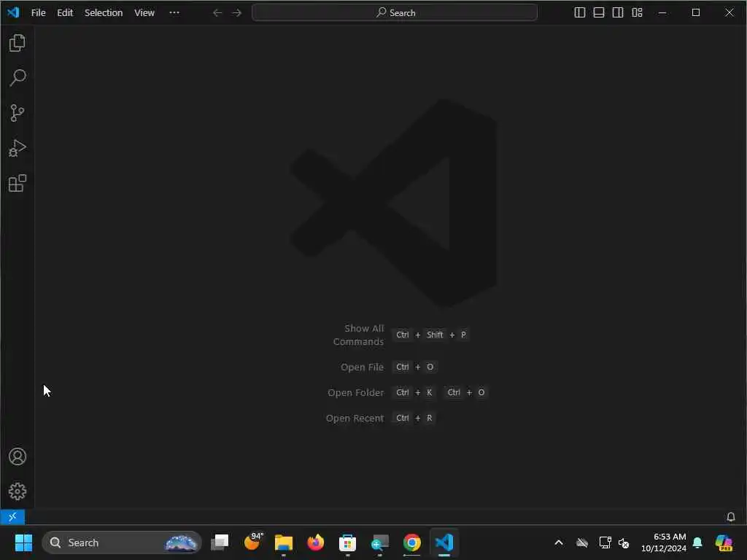Open the Selection menu
This screenshot has height=560, width=747.
pos(104,13)
